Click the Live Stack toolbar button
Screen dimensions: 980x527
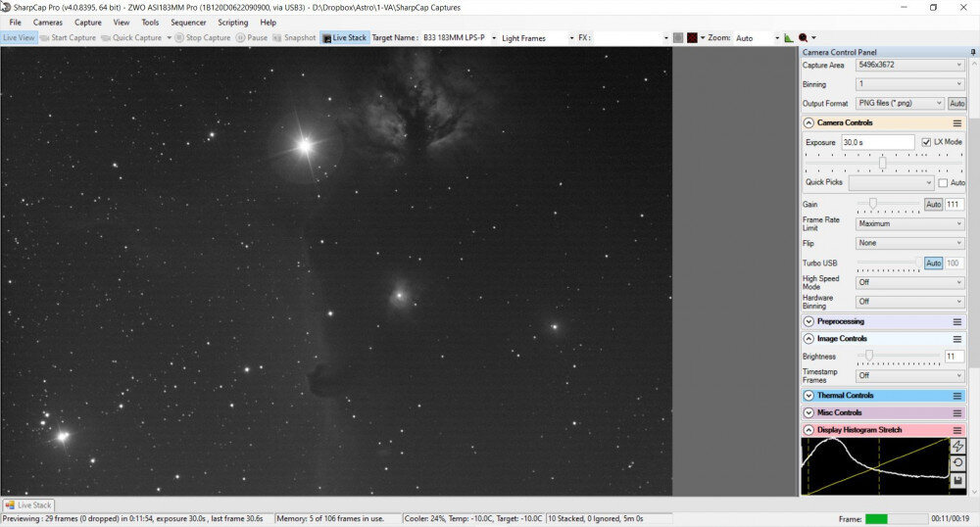344,37
